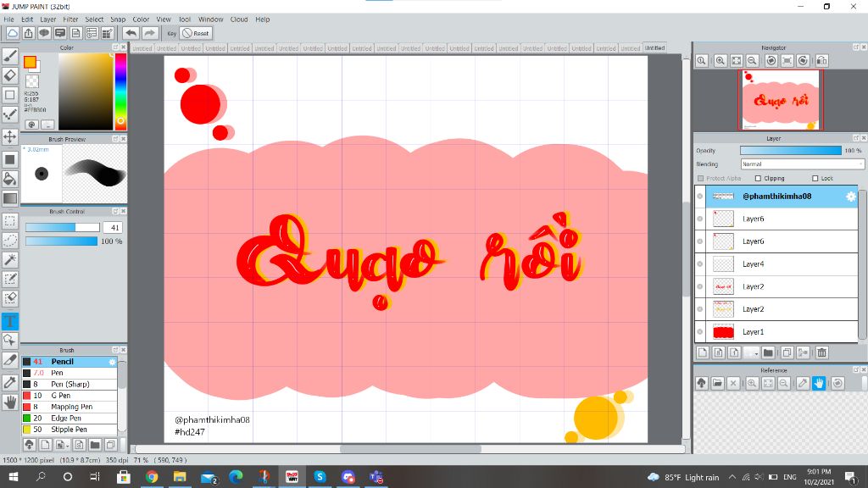Viewport: 868px width, 488px height.
Task: Click the Navigator canvas thumbnail
Action: (781, 100)
